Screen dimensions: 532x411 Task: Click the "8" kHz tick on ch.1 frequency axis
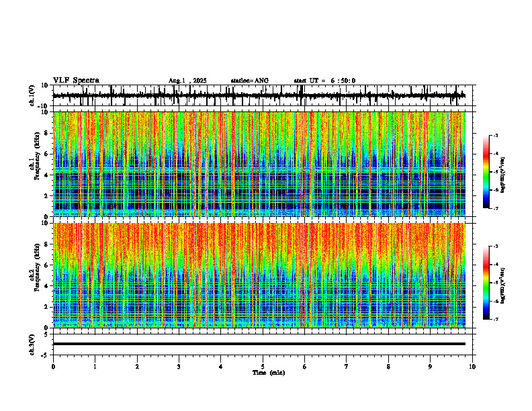coord(46,133)
